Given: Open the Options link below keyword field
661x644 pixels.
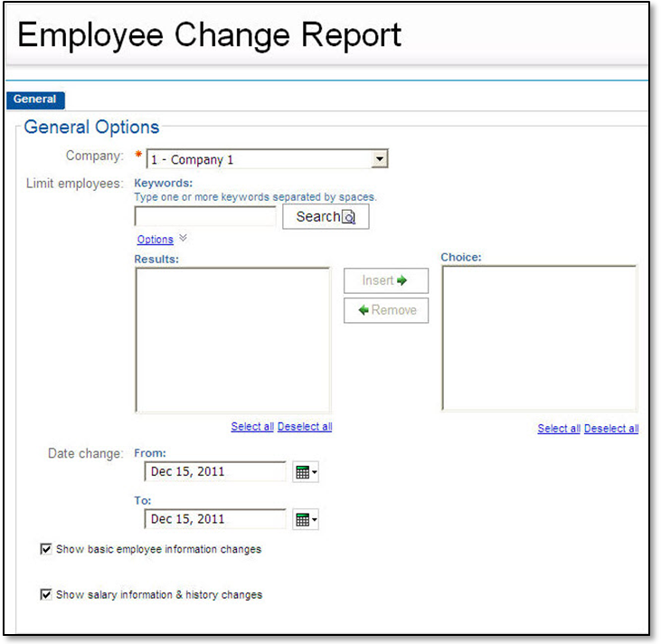Looking at the screenshot, I should (x=155, y=240).
